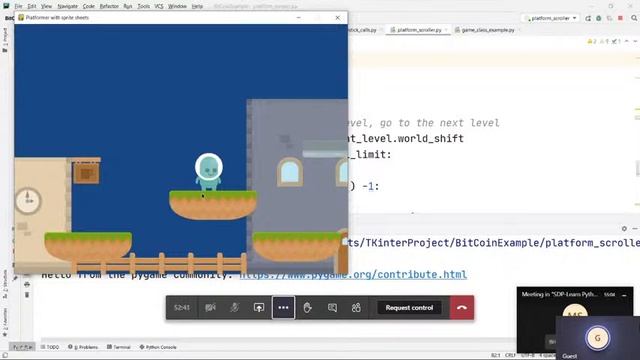Screen dimensions: 640x360
Task: Show participants list in meeting
Action: [356, 308]
